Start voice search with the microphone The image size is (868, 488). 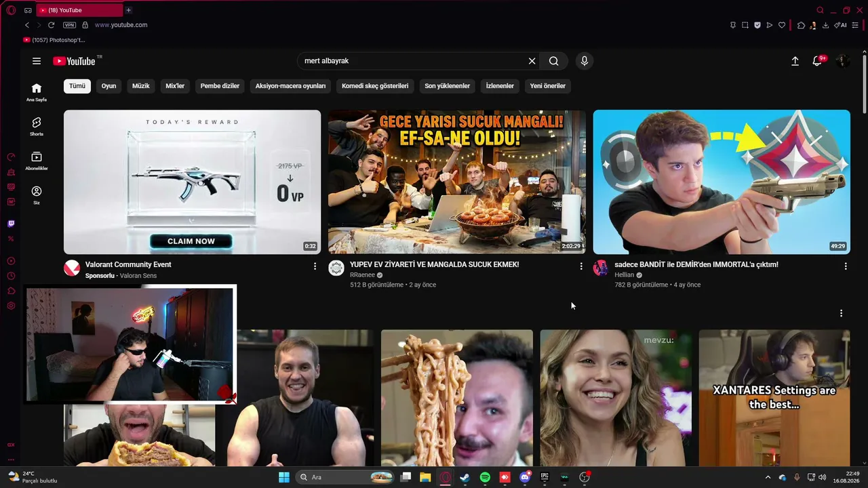[x=585, y=61]
